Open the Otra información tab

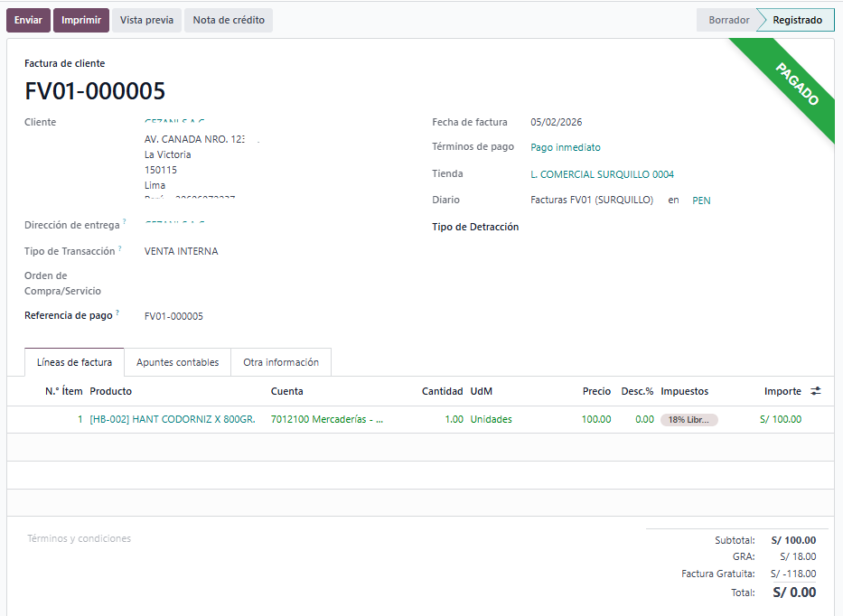tap(281, 362)
